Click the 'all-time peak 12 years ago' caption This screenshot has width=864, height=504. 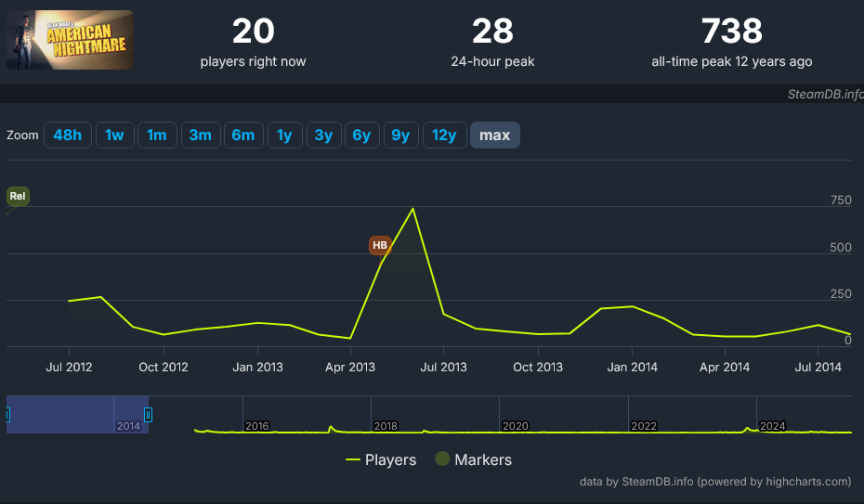click(x=732, y=61)
